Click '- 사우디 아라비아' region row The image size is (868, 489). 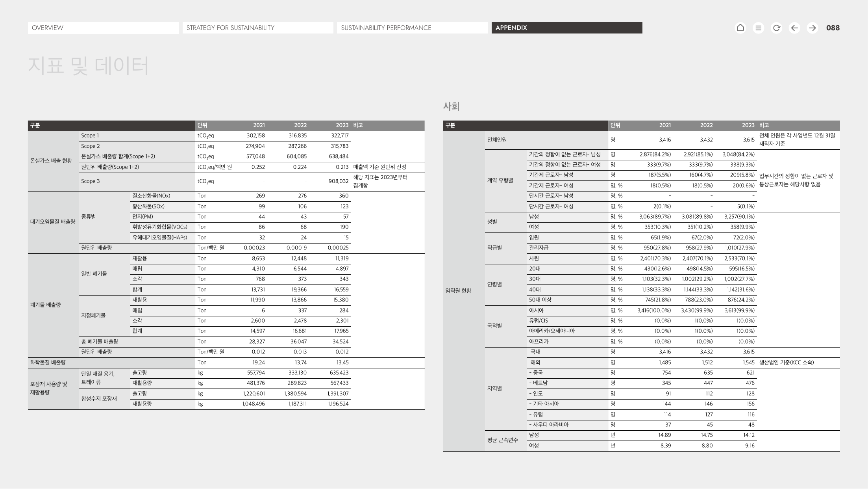(549, 425)
